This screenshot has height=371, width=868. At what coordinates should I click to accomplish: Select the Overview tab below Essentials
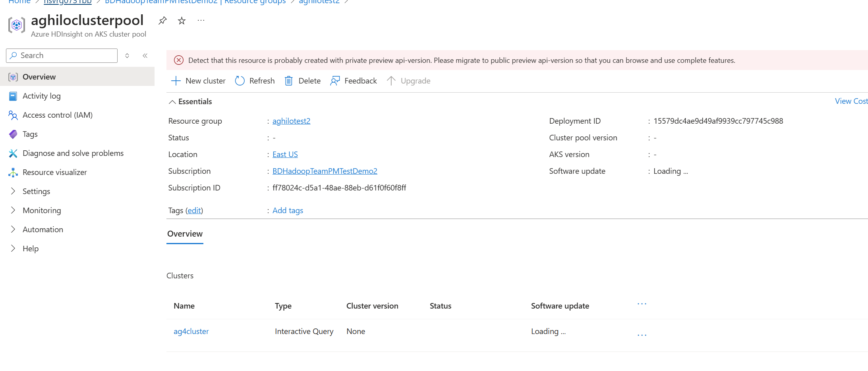[185, 234]
